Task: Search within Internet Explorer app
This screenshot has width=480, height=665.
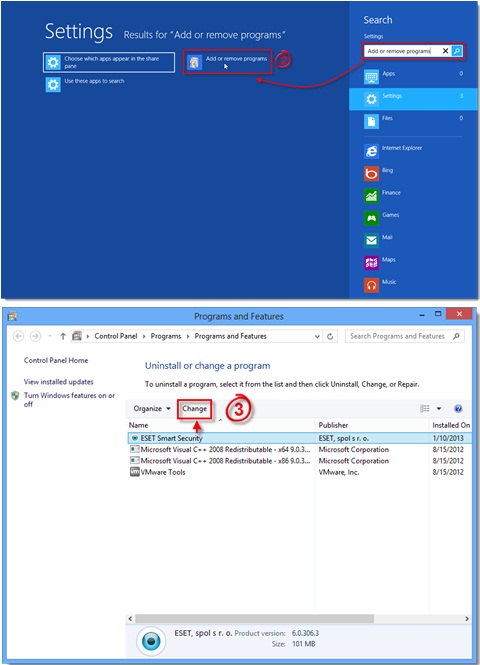Action: (x=393, y=151)
